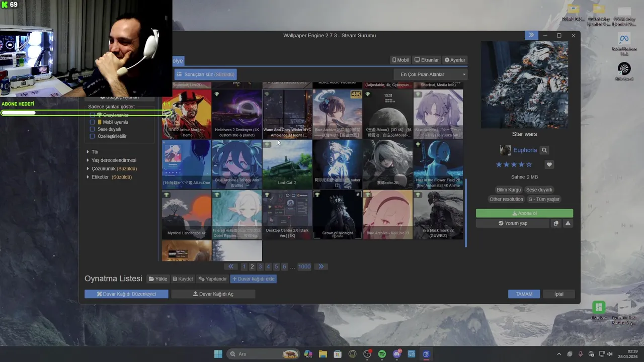Click Duvar Kağıdı Aç button
644x362 pixels.
pos(213,294)
